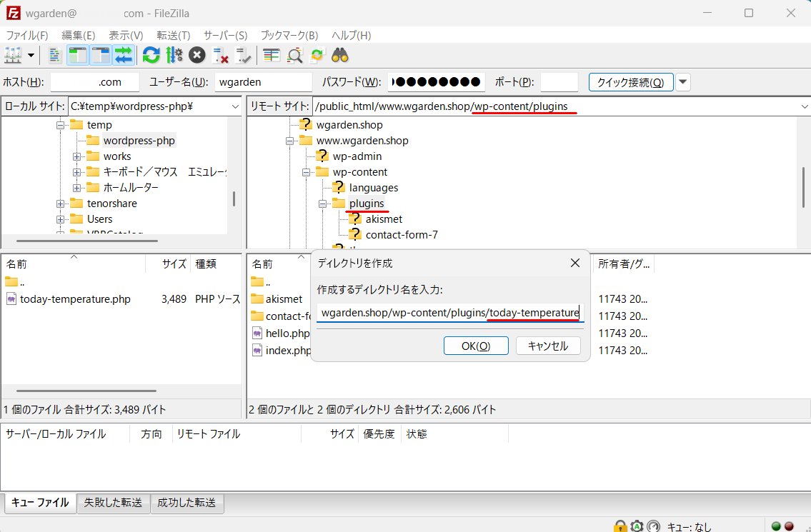Toggle synchronized browsing icon
This screenshot has width=811, height=532.
pyautogui.click(x=317, y=55)
